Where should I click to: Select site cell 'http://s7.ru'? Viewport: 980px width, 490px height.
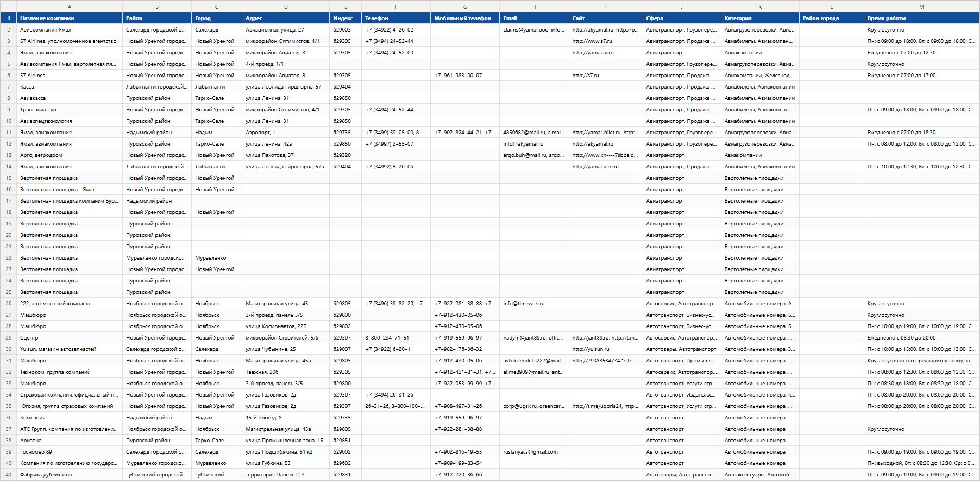[x=606, y=76]
